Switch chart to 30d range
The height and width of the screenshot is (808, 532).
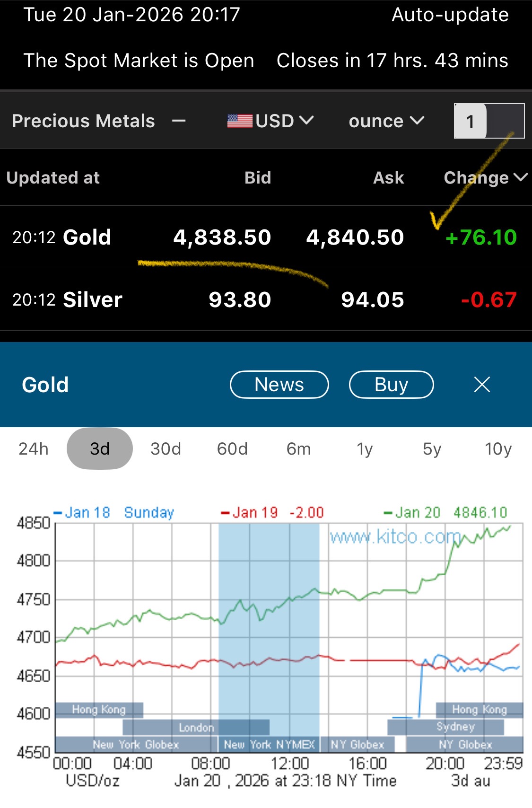166,448
